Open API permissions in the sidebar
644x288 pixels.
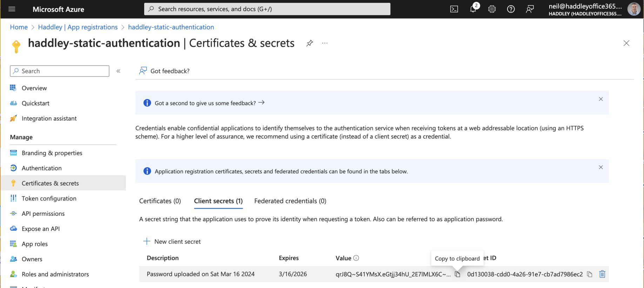click(43, 214)
